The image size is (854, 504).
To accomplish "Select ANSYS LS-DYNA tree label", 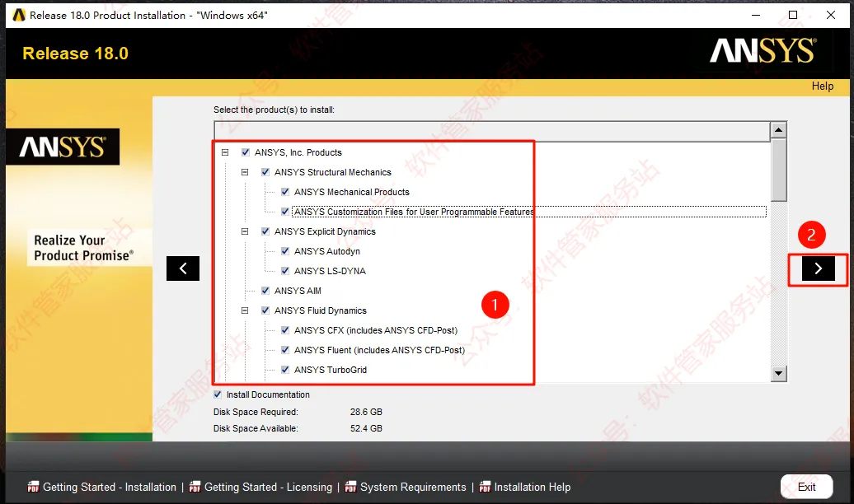I will (x=330, y=270).
